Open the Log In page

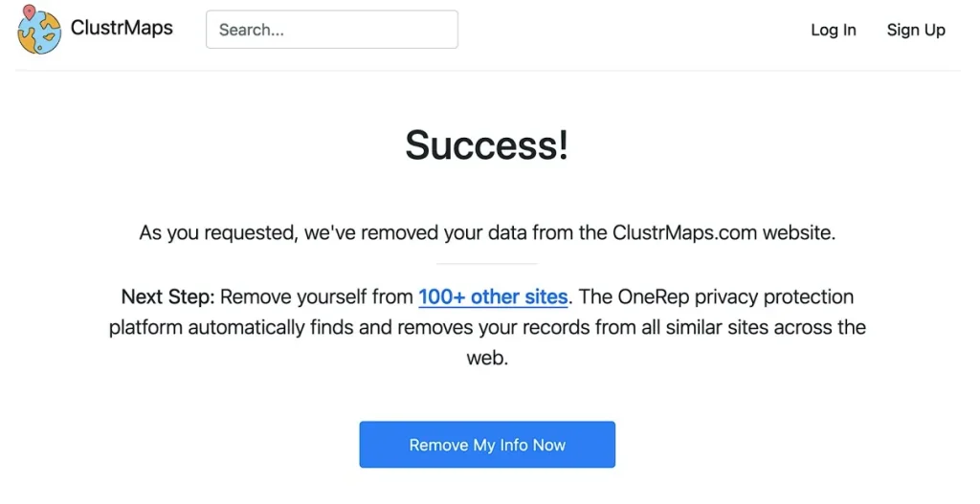[x=833, y=30]
